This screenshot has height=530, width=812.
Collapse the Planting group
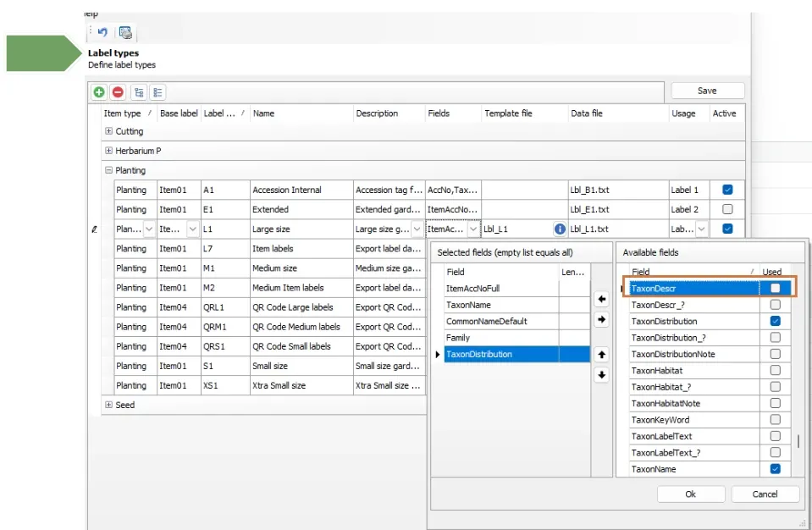[x=108, y=170]
